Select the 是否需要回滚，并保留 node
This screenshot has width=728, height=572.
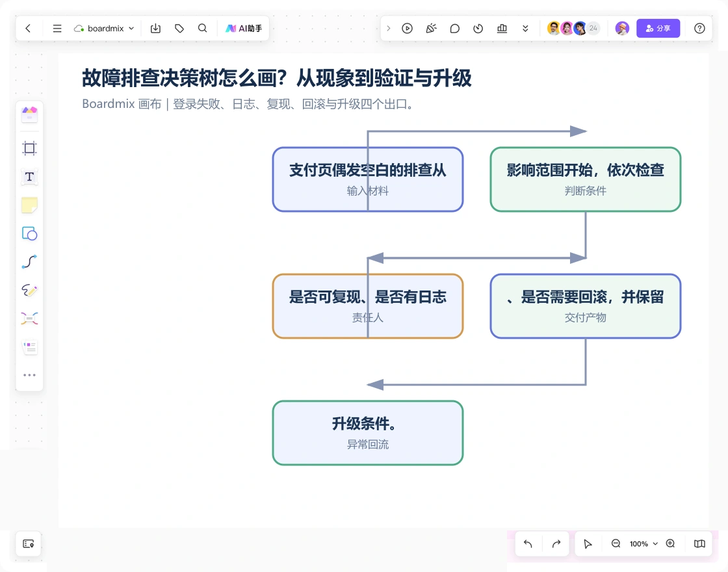click(586, 306)
